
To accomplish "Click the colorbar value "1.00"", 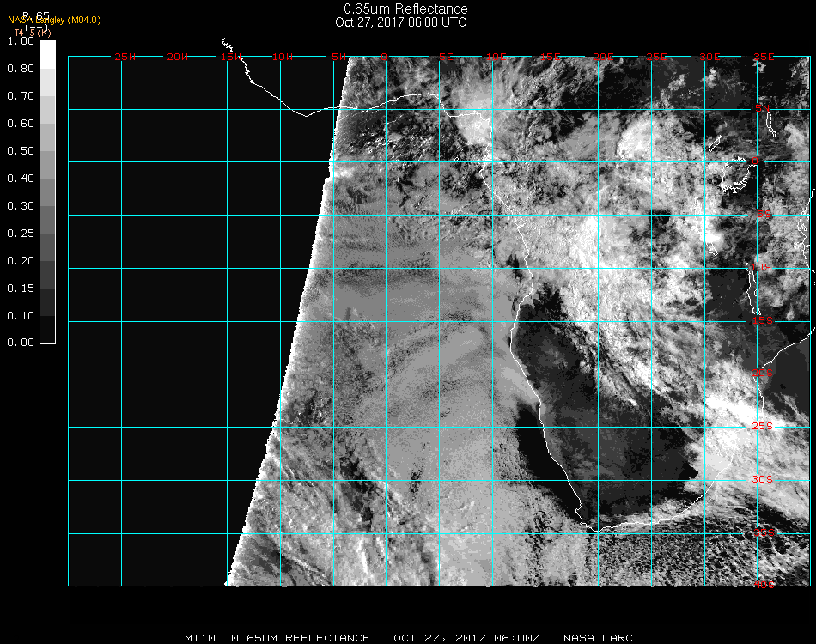I will pyautogui.click(x=21, y=41).
